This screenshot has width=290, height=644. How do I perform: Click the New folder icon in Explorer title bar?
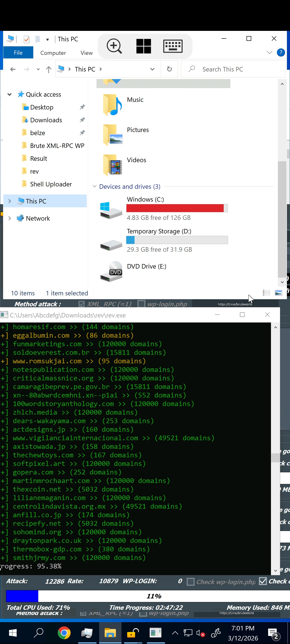[x=38, y=39]
